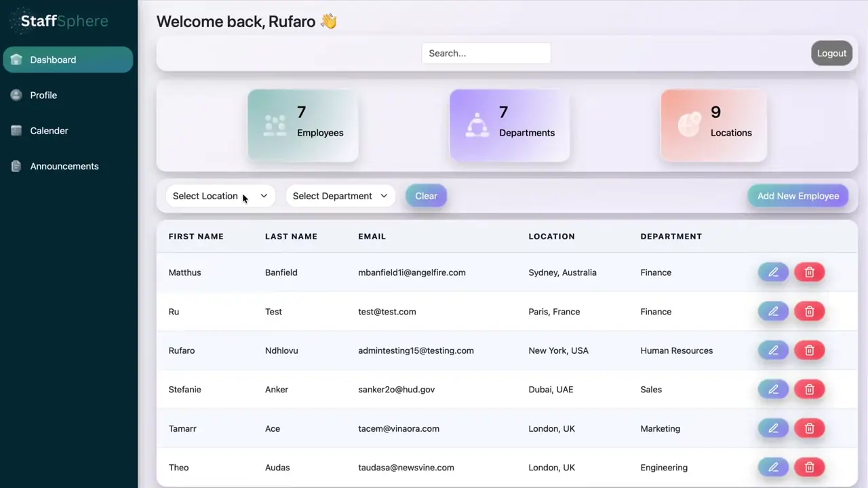Click the Welcome back, Rufaro heading
Screen dimensions: 868x488
tap(246, 22)
